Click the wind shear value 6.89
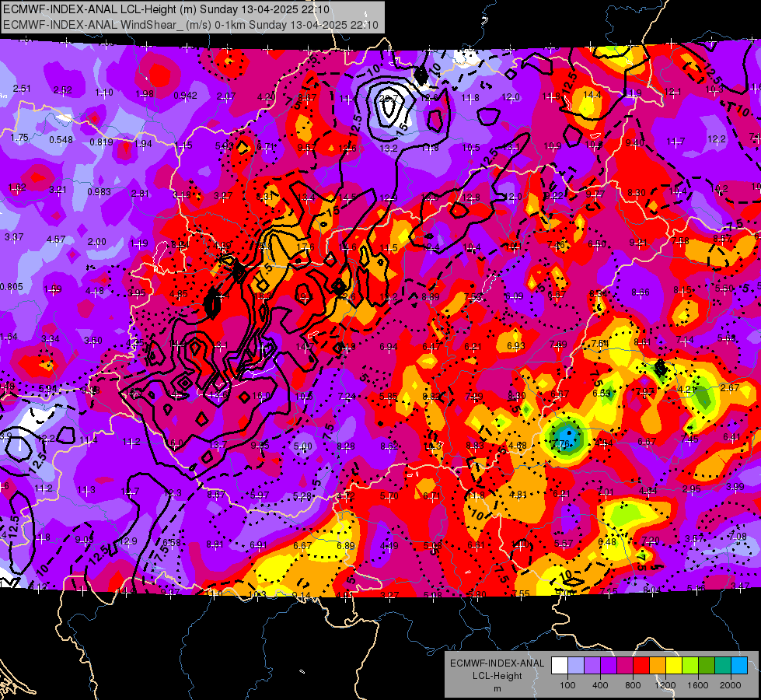The width and height of the screenshot is (761, 700). [346, 546]
